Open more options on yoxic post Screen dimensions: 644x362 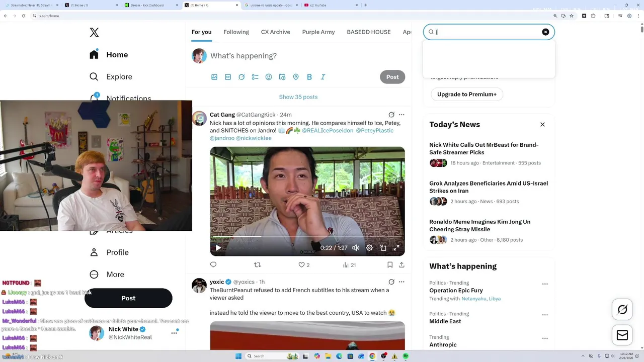pos(401,282)
